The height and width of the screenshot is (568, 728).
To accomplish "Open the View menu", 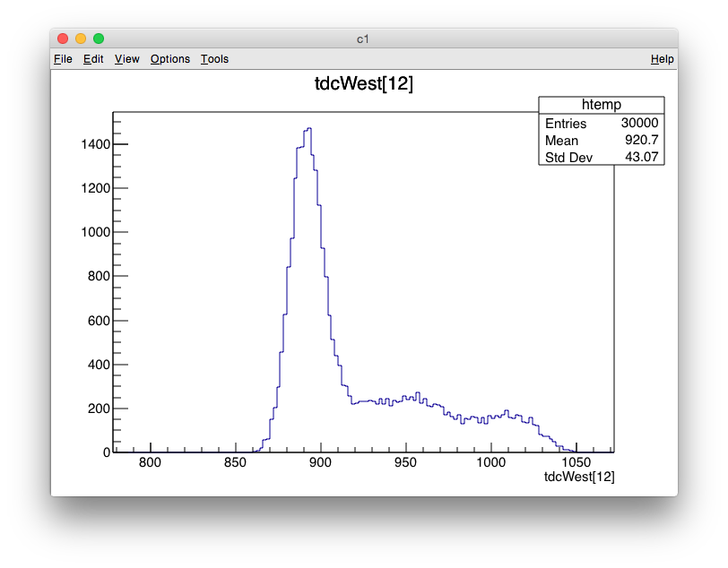I will point(126,59).
